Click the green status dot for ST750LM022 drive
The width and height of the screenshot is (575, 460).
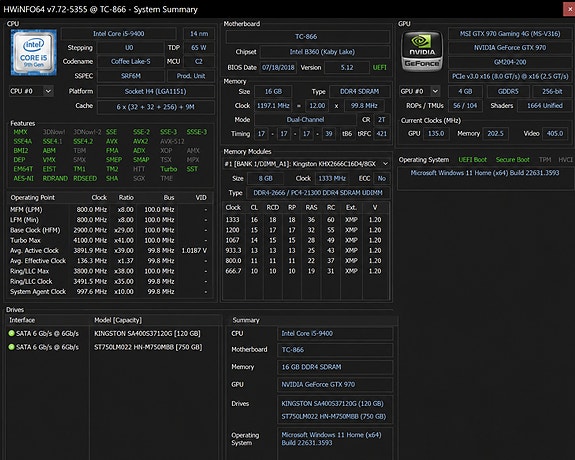11,347
